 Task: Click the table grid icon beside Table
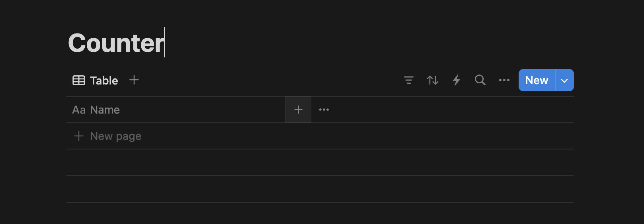click(x=79, y=81)
